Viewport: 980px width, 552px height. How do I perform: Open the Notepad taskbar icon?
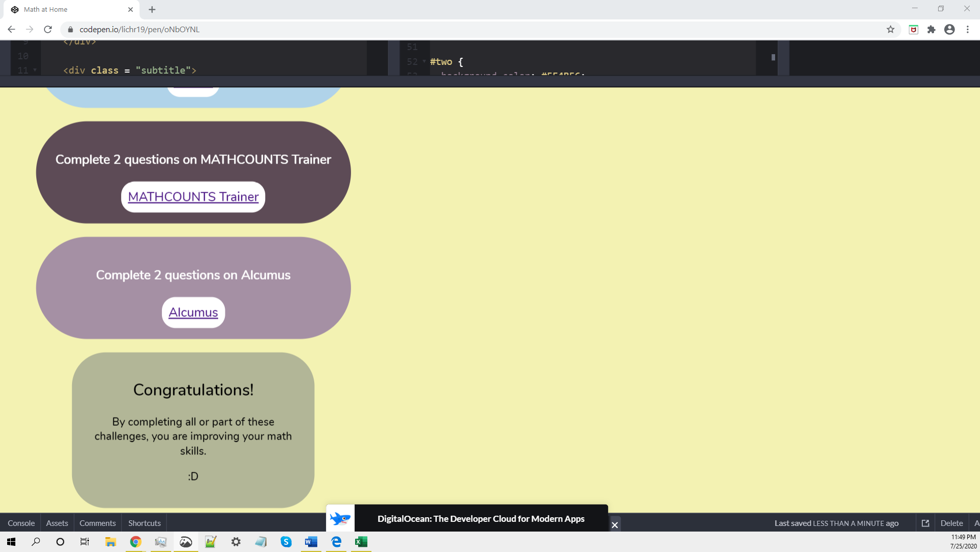[x=261, y=542]
